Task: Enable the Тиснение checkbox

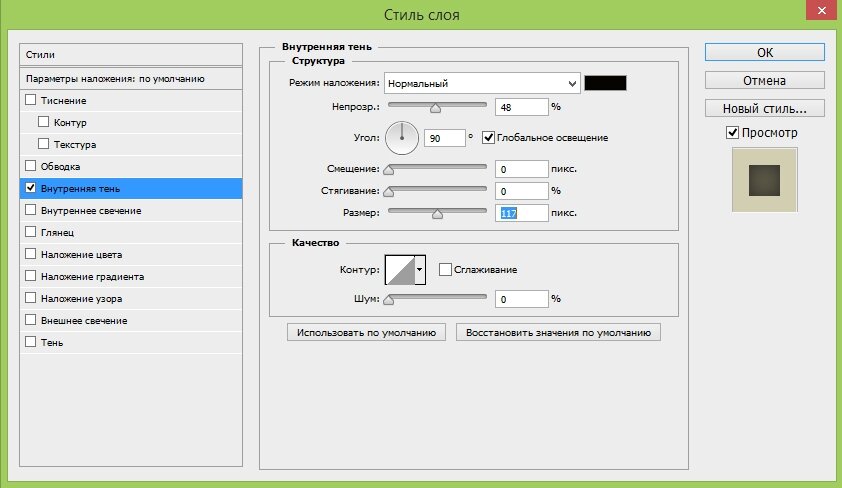Action: (31, 100)
